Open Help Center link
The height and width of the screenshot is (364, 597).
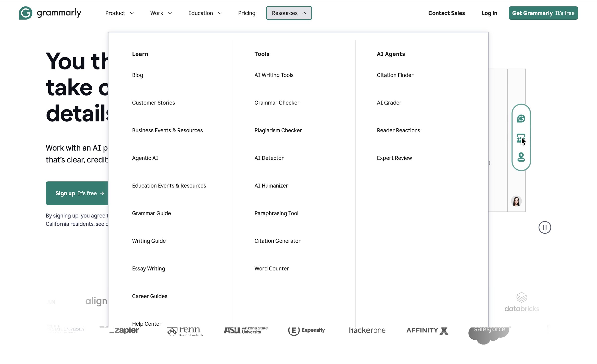click(x=147, y=324)
